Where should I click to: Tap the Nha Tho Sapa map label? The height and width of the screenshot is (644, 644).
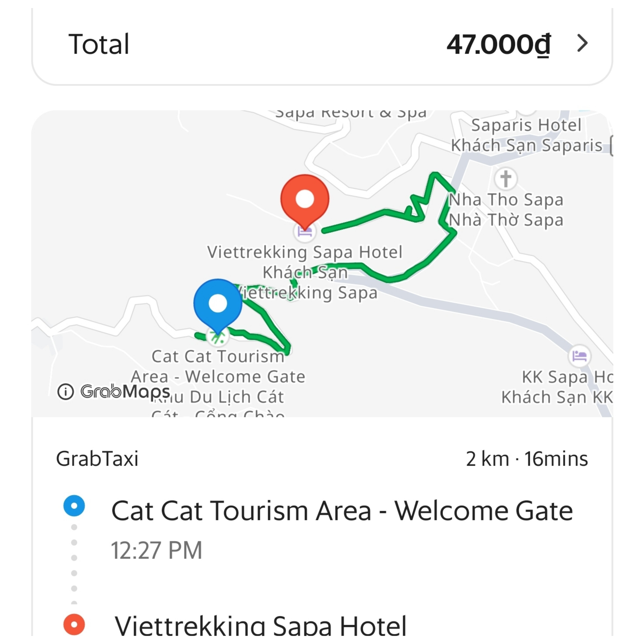point(506,210)
